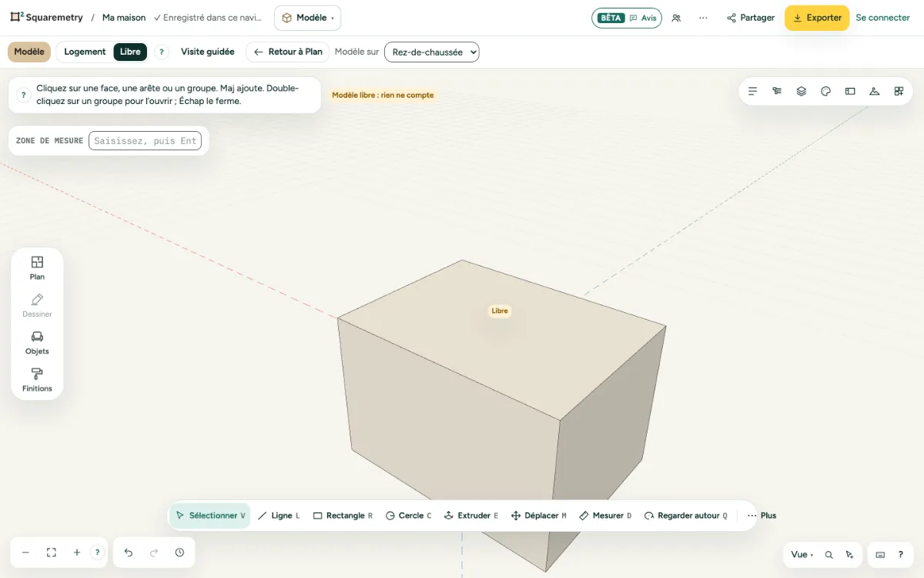Undo the last action

(129, 553)
